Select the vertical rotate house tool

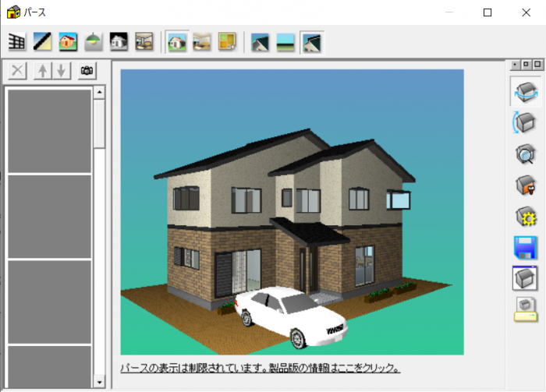(525, 122)
